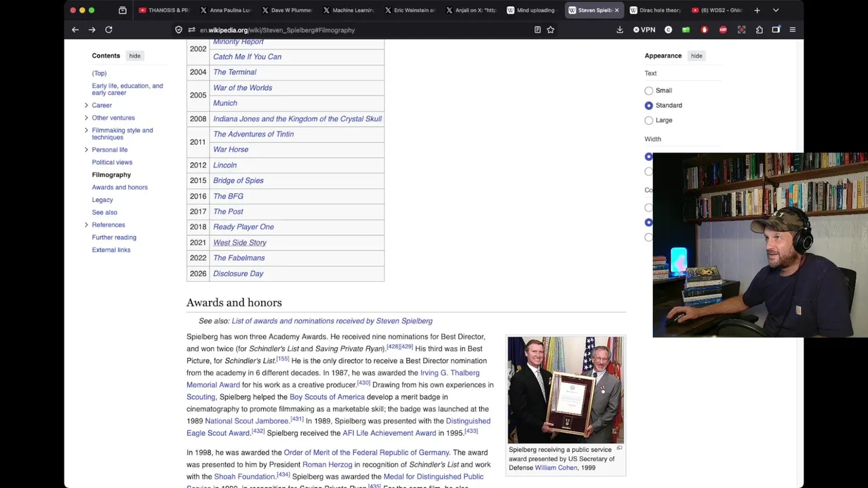Open Early life, education, and early career link
This screenshot has width=868, height=488.
tap(127, 89)
